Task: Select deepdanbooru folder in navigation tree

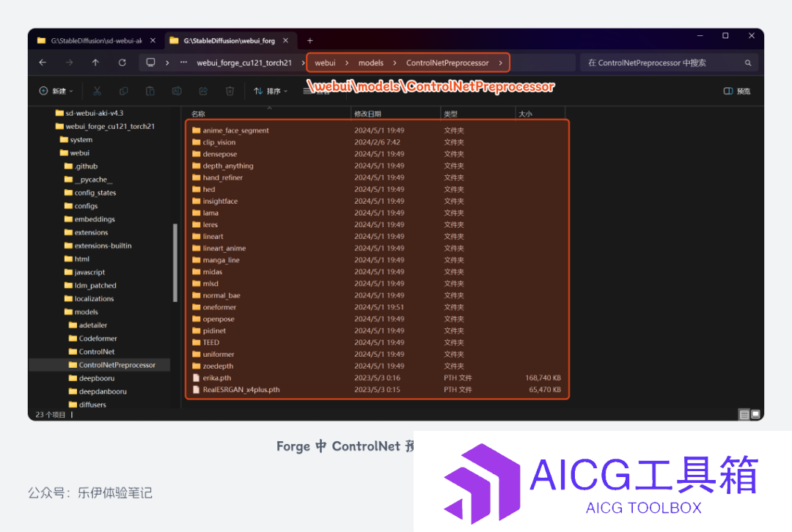Action: 98,391
